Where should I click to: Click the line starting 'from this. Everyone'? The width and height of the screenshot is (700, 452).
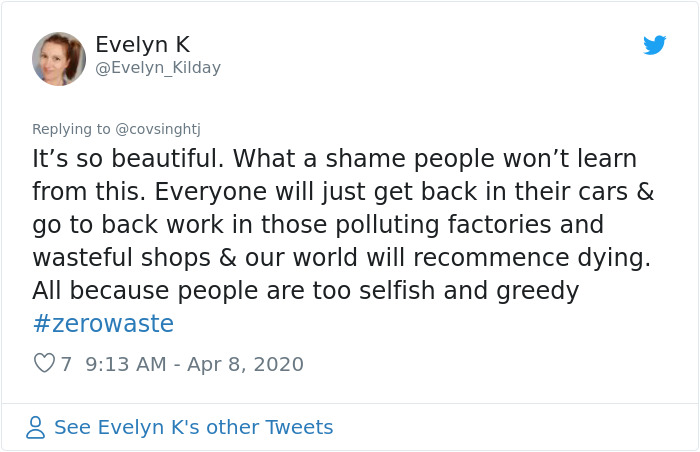click(343, 193)
